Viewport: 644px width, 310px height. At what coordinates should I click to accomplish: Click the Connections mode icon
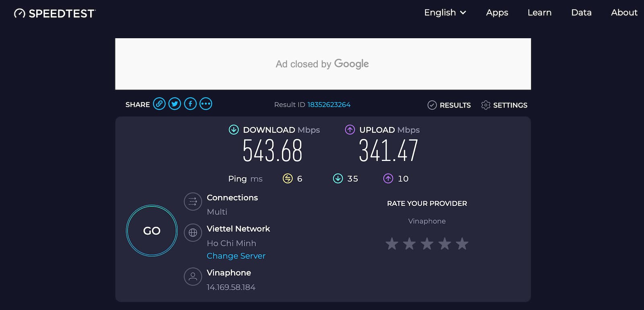point(193,201)
